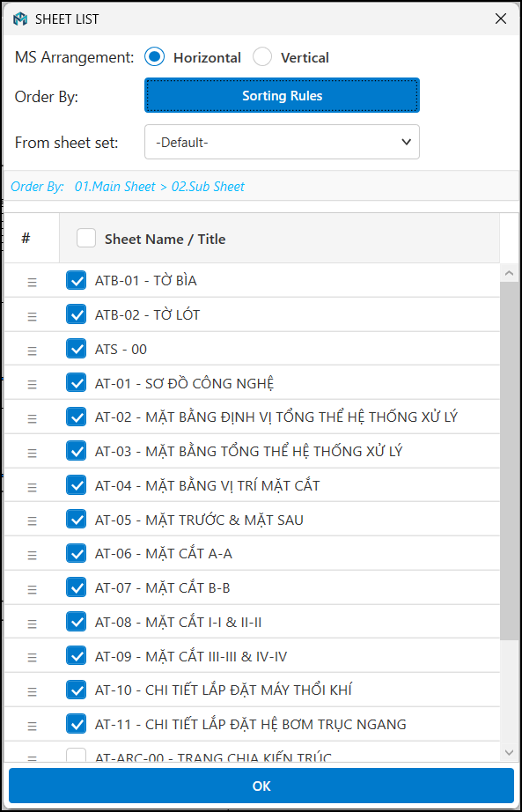The width and height of the screenshot is (522, 812).
Task: Click the drag handle of row ATB-02
Action: pos(32,316)
